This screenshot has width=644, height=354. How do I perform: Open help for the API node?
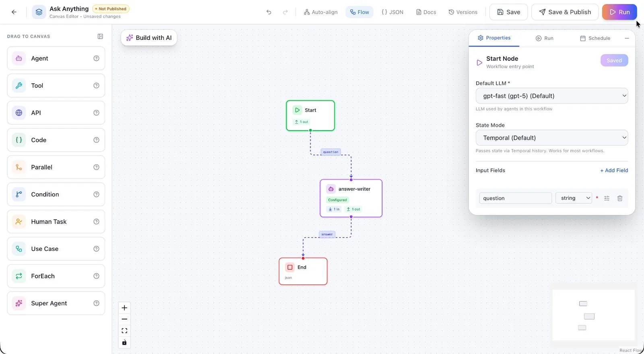[96, 113]
